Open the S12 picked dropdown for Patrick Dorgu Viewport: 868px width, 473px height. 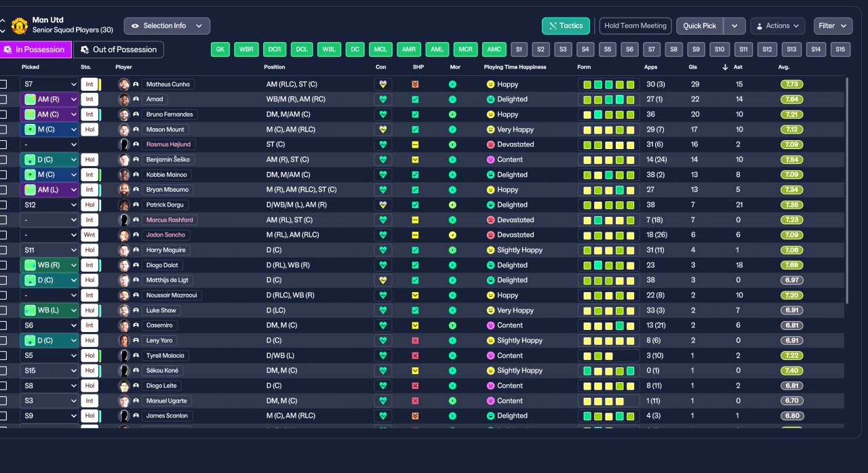tap(50, 205)
